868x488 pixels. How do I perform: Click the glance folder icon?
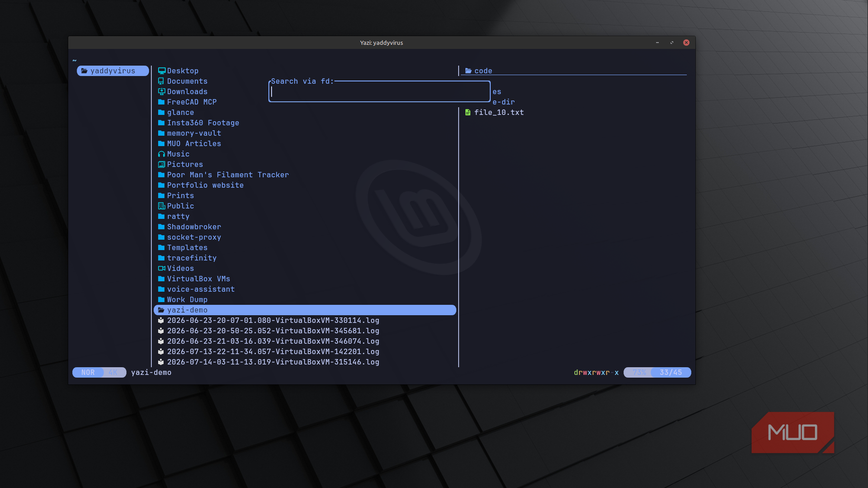point(162,112)
